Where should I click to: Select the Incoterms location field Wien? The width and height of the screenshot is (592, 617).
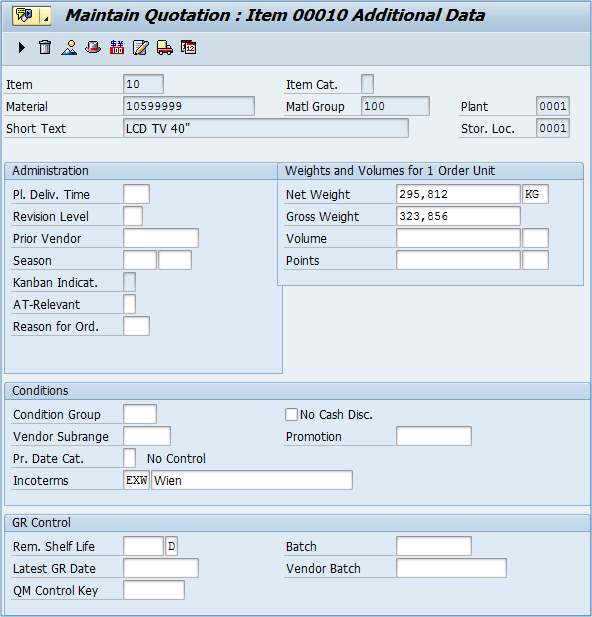coord(252,480)
